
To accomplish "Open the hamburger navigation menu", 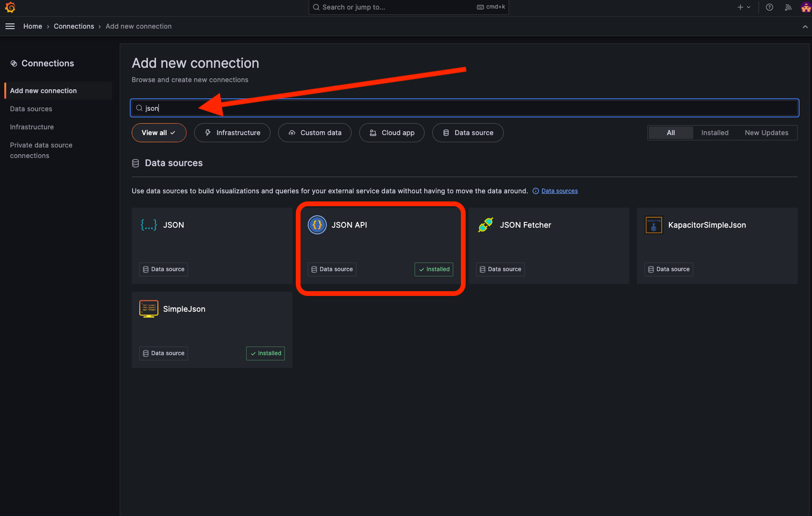I will click(10, 26).
